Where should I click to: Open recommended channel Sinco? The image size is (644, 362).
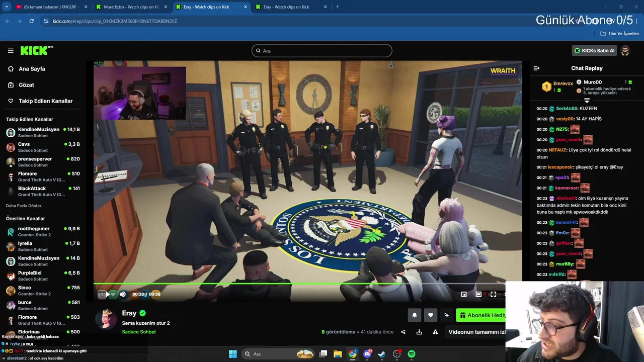pyautogui.click(x=43, y=291)
